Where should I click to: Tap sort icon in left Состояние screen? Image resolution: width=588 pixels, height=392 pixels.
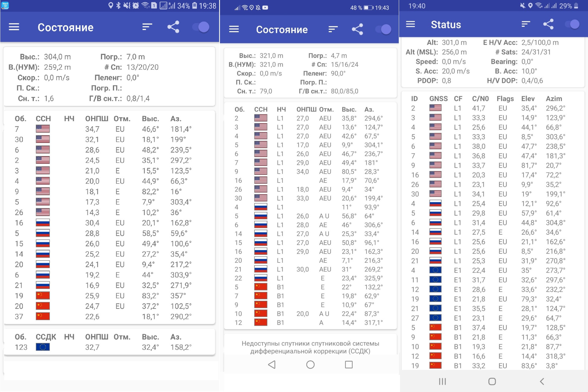coord(147,27)
